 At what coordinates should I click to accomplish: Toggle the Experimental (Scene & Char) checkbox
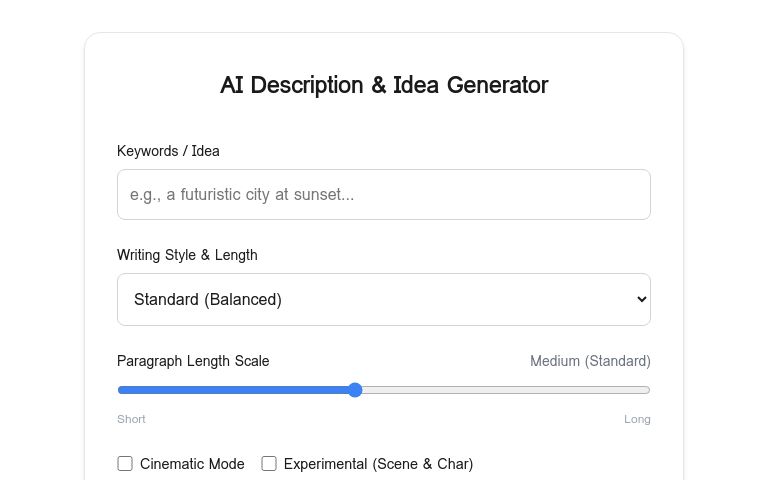tap(269, 464)
